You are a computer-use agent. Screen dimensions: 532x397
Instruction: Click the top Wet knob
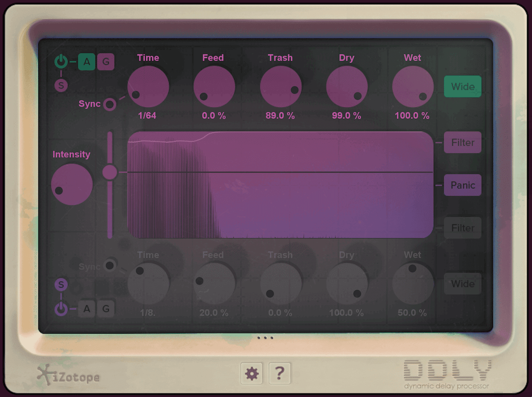413,86
